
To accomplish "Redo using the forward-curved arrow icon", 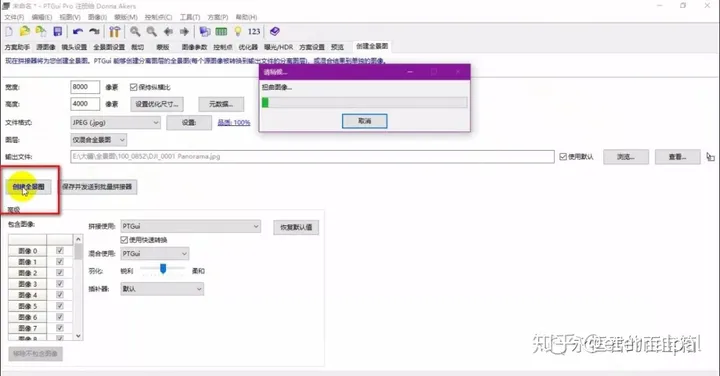I will (x=94, y=31).
